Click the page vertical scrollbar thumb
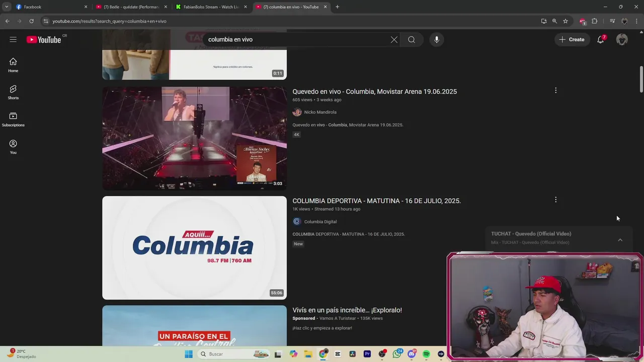 point(641,79)
